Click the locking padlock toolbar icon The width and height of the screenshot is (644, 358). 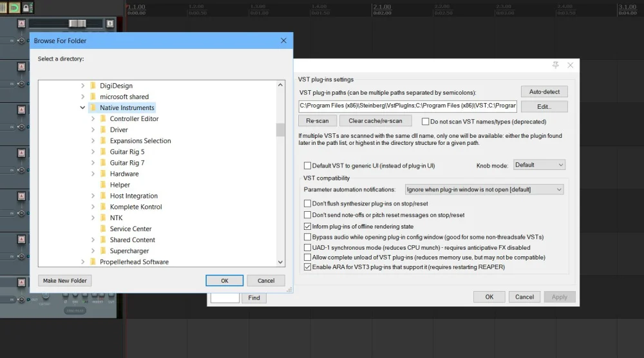(x=27, y=7)
